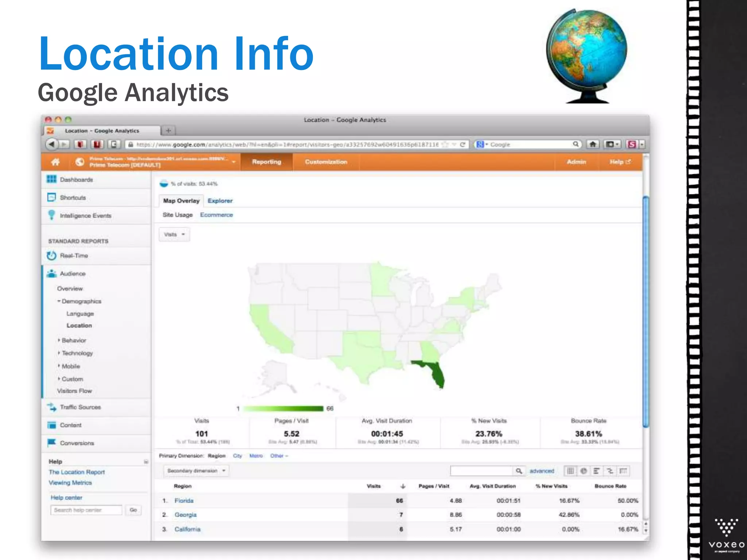Click the visits segment pie icon
The image size is (747, 560).
click(164, 183)
